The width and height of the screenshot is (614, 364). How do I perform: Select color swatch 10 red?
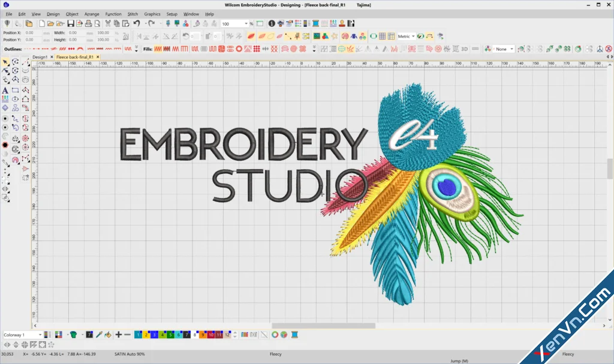pyautogui.click(x=210, y=335)
